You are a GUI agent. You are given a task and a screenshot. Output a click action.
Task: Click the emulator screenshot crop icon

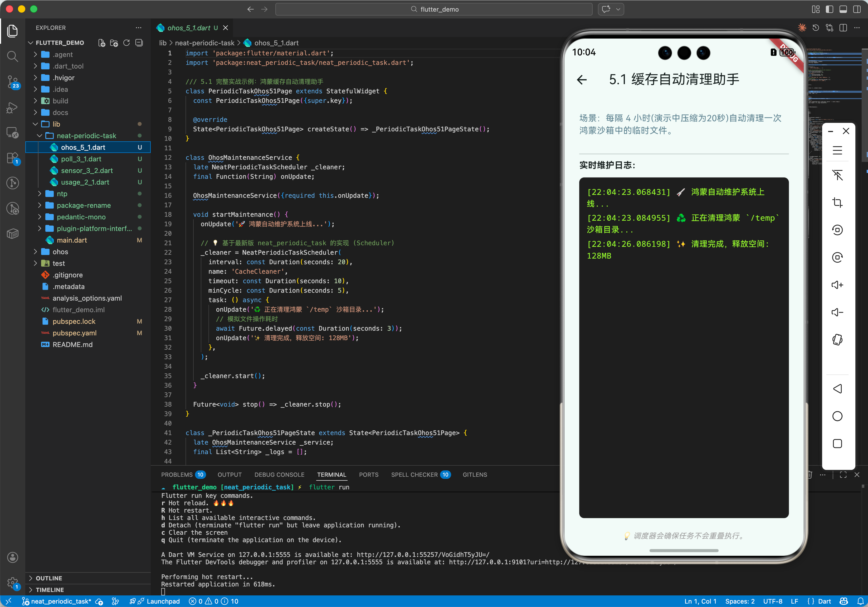click(x=837, y=202)
